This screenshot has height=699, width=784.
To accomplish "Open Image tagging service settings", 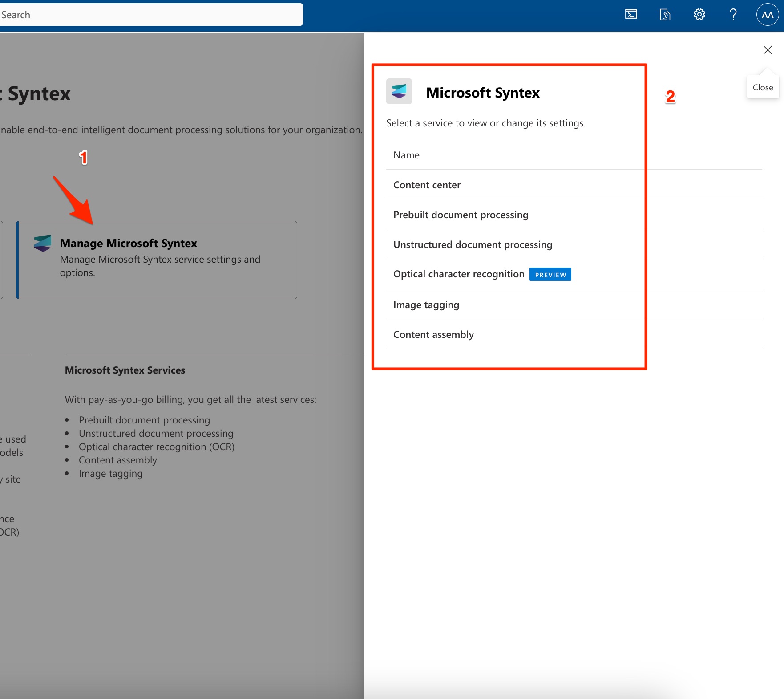I will click(x=426, y=305).
